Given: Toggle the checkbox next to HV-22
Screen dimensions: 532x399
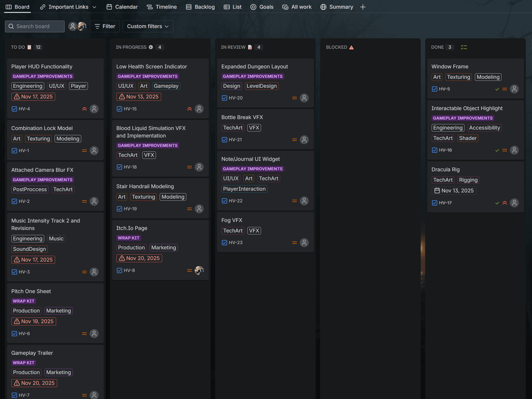Looking at the screenshot, I should [x=225, y=201].
